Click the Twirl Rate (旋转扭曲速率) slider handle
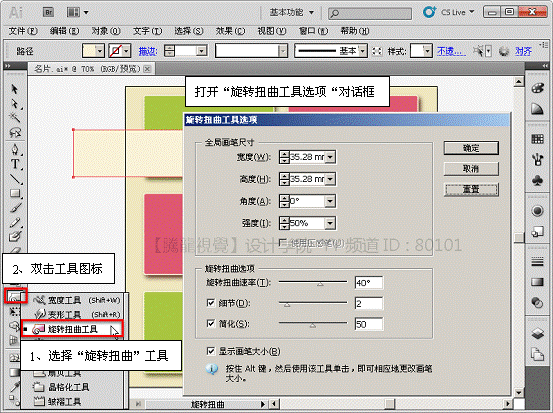The image size is (553, 413). tap(320, 284)
